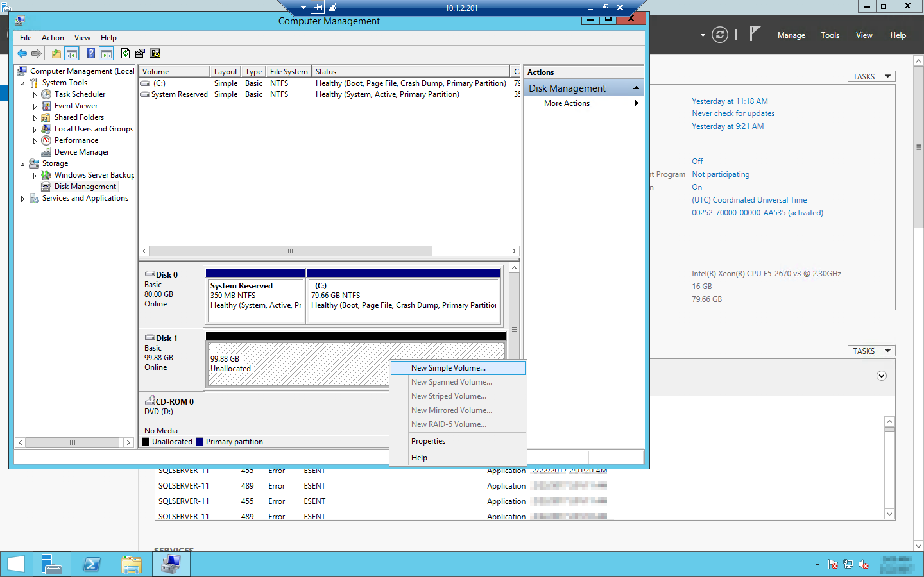Viewport: 924px width, 577px height.
Task: Click the Properties toolbar icon
Action: (x=140, y=54)
